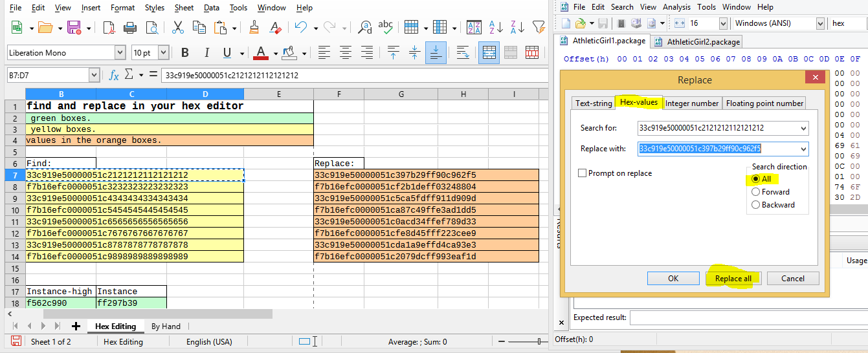Viewport: 868px width, 353px height.
Task: Click the New spreadsheet icon in Calc
Action: coord(16,28)
